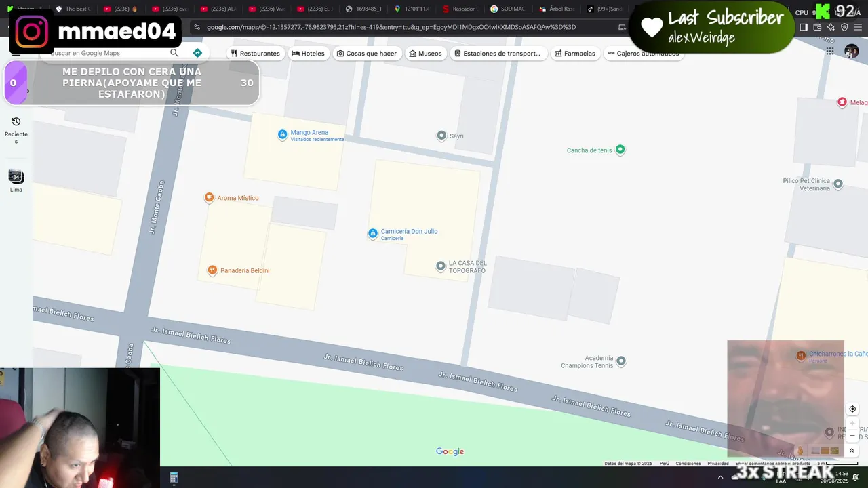Select the Street View pegman icon
The width and height of the screenshot is (868, 488).
tap(800, 451)
